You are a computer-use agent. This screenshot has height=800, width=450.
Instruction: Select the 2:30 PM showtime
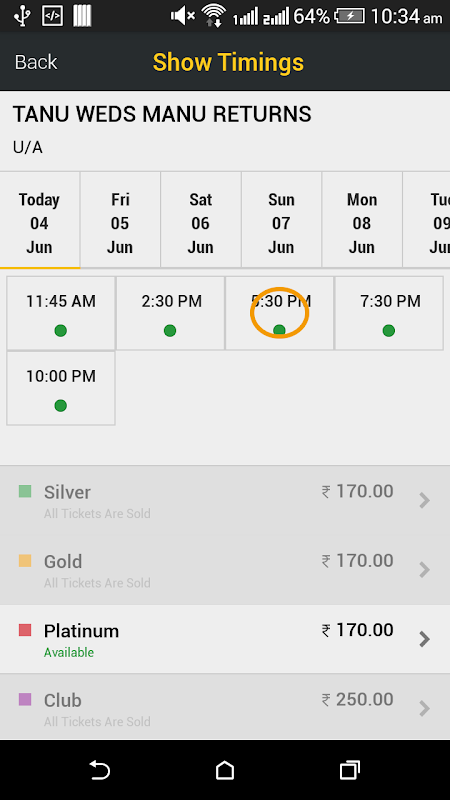pos(170,313)
